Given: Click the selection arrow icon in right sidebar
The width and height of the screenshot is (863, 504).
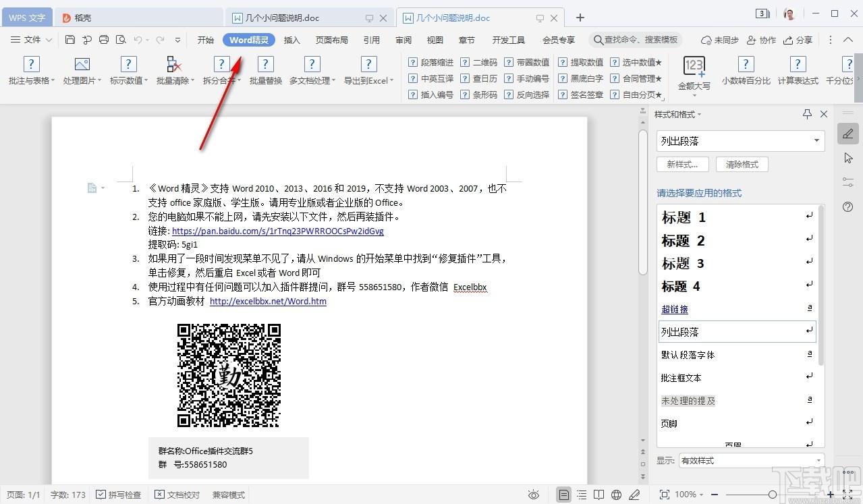Looking at the screenshot, I should 848,158.
